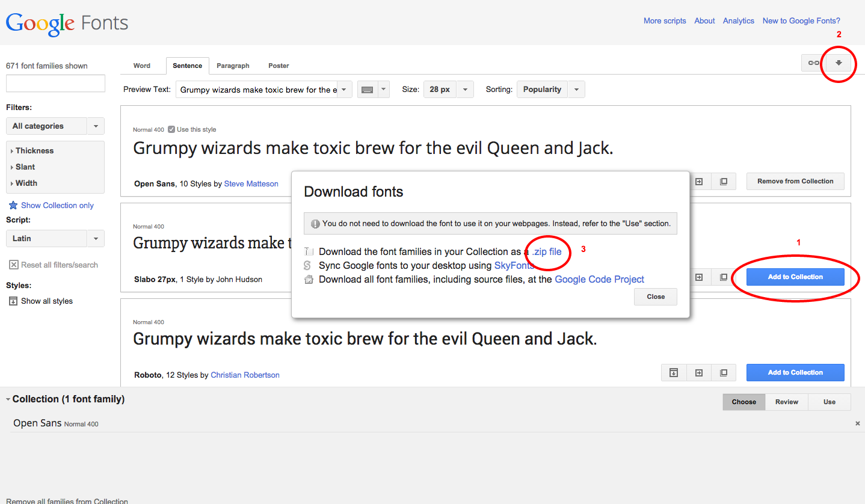865x504 pixels.
Task: Open the Google Code Project link
Action: point(599,279)
